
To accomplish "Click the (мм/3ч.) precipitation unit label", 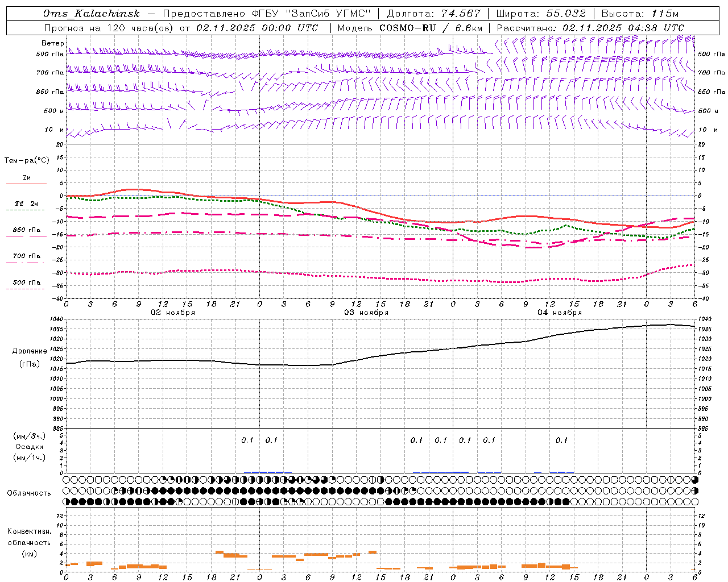I will [x=30, y=436].
